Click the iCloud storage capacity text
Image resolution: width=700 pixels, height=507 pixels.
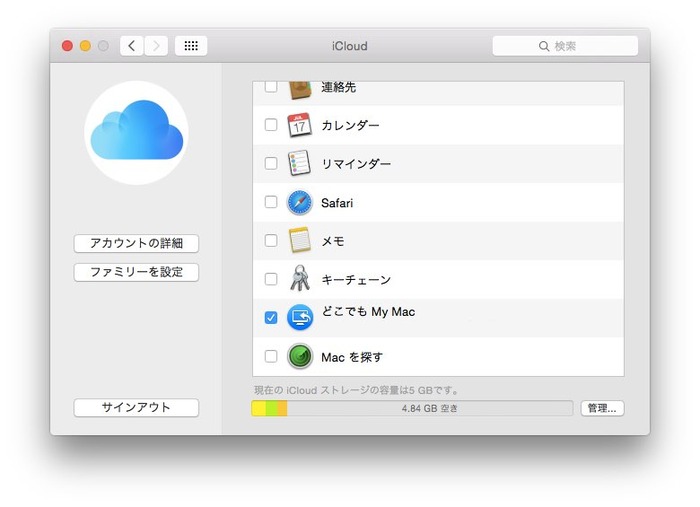356,390
